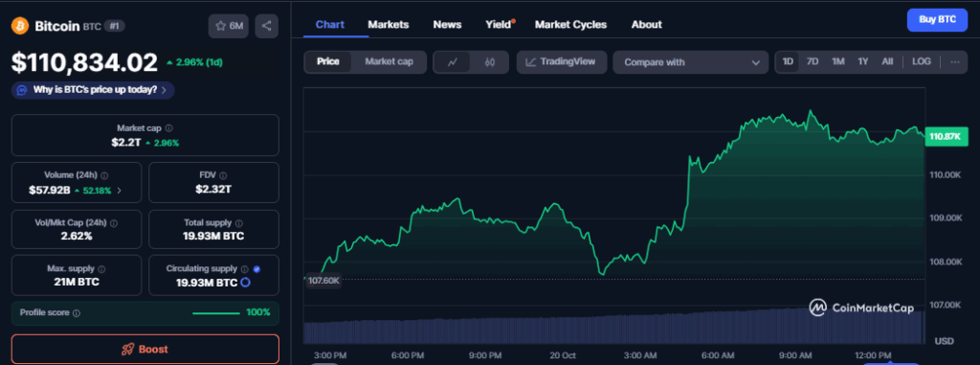Screen dimensions: 980x365
Task: Open the Markets tab
Action: click(x=389, y=24)
